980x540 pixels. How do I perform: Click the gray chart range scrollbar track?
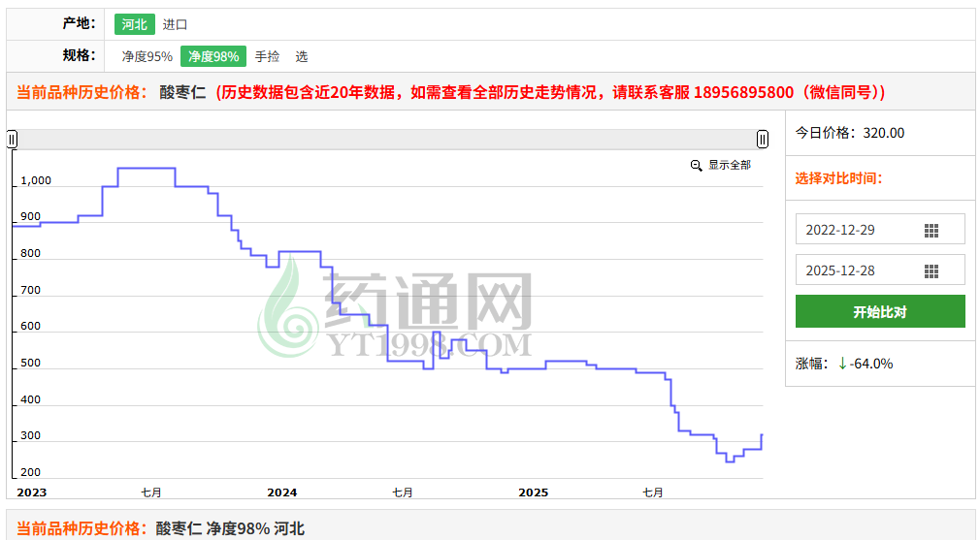387,140
